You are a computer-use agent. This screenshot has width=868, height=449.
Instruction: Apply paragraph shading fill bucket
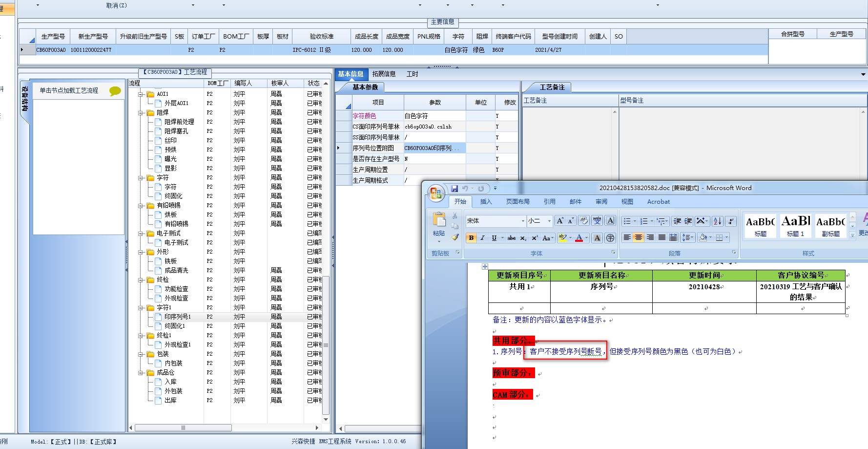[x=703, y=237]
